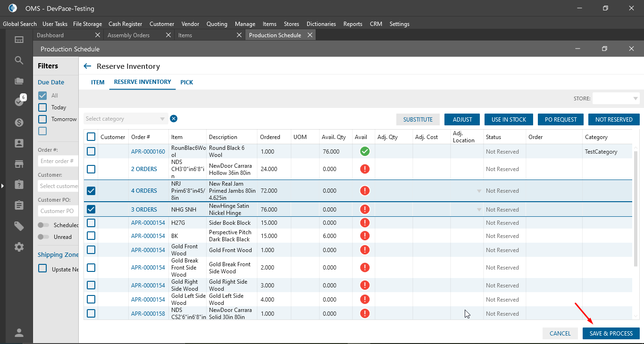Image resolution: width=644 pixels, height=344 pixels.
Task: Click the PO REQUEST button
Action: click(560, 120)
